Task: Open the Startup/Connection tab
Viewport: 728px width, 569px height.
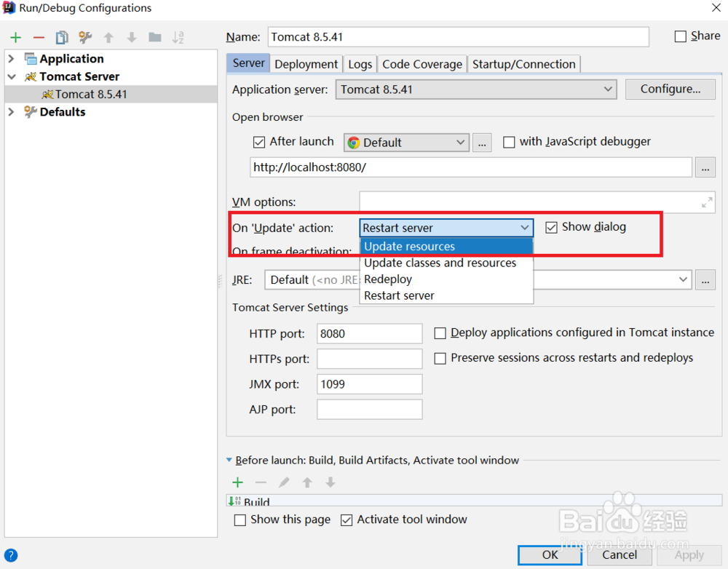Action: 523,64
